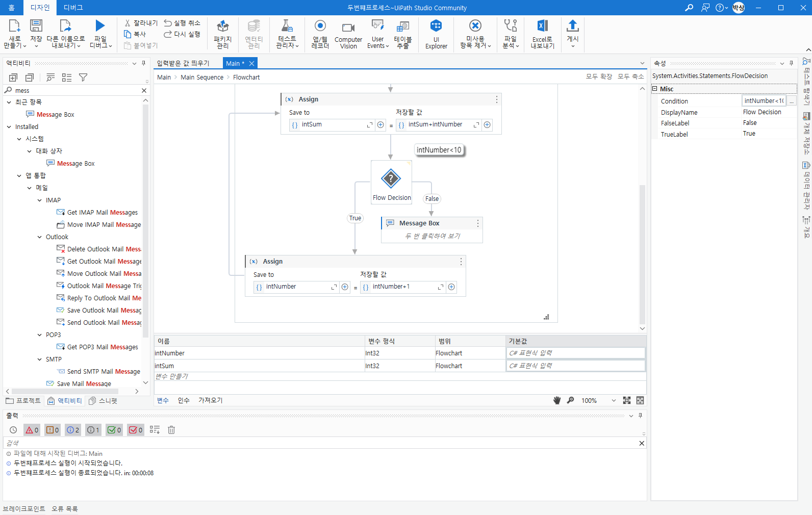Collapse the Misc section in properties
812x515 pixels.
654,89
